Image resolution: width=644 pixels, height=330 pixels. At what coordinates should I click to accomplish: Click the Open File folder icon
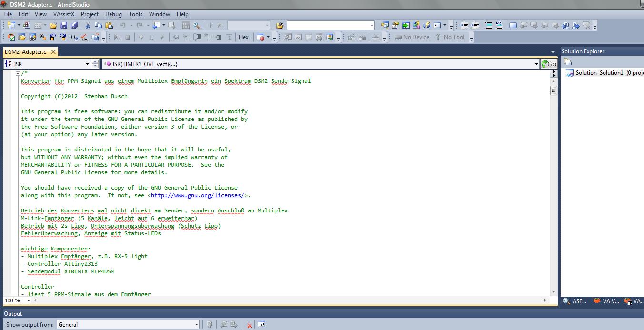pos(53,25)
